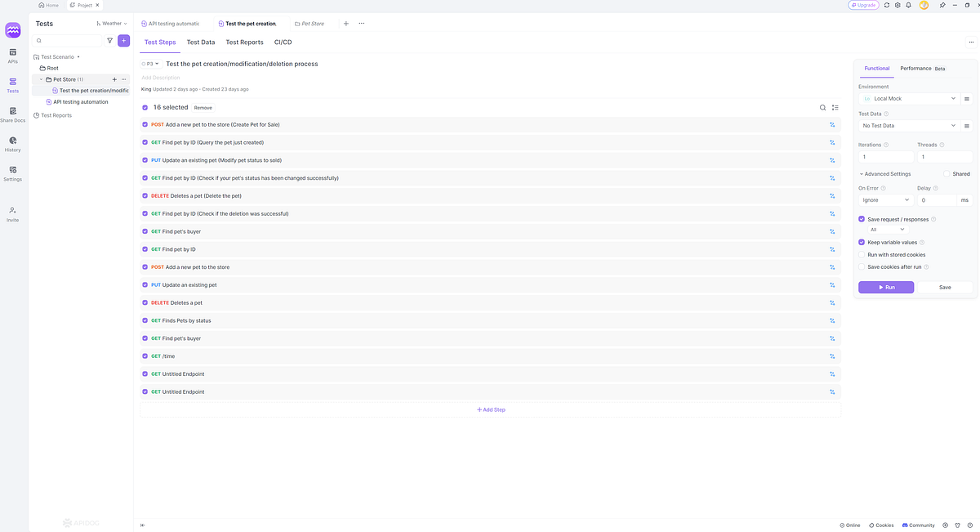Click Add Step below the test steps
Image resolution: width=980 pixels, height=532 pixels.
490,409
